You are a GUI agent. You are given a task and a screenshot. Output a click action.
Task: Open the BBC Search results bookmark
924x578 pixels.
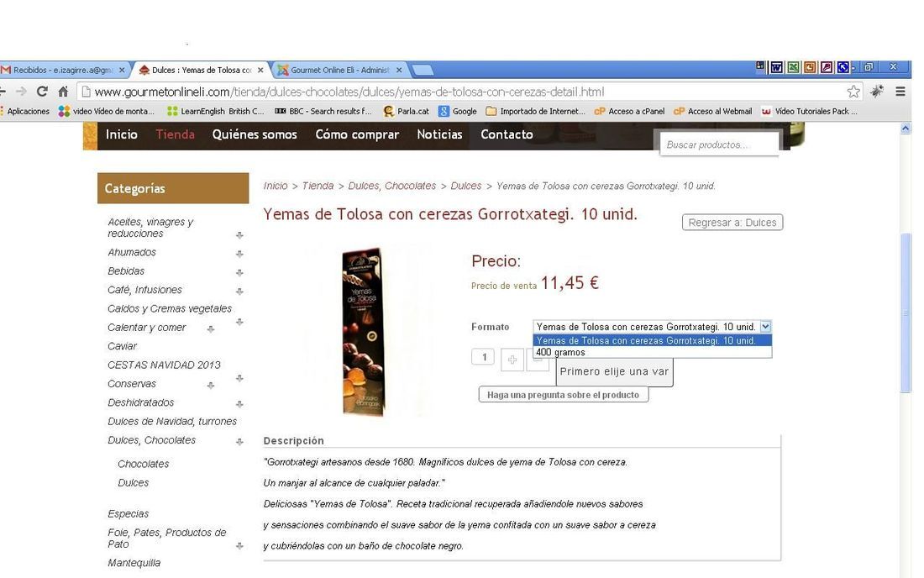click(323, 111)
